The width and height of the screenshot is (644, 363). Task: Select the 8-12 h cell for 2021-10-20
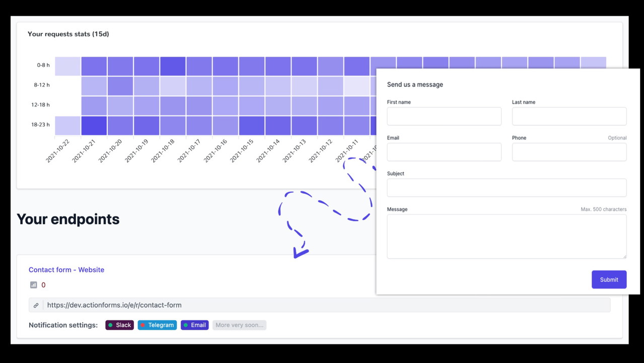point(120,86)
